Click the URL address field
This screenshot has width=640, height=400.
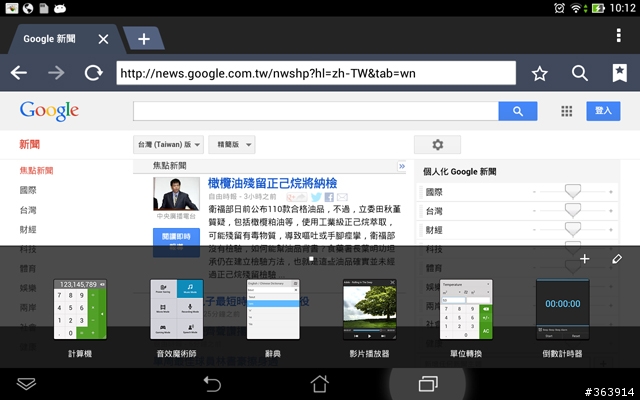316,73
